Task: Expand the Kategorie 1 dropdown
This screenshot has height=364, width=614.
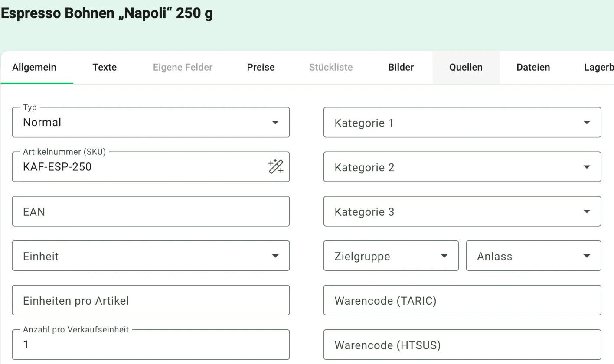Action: point(462,122)
